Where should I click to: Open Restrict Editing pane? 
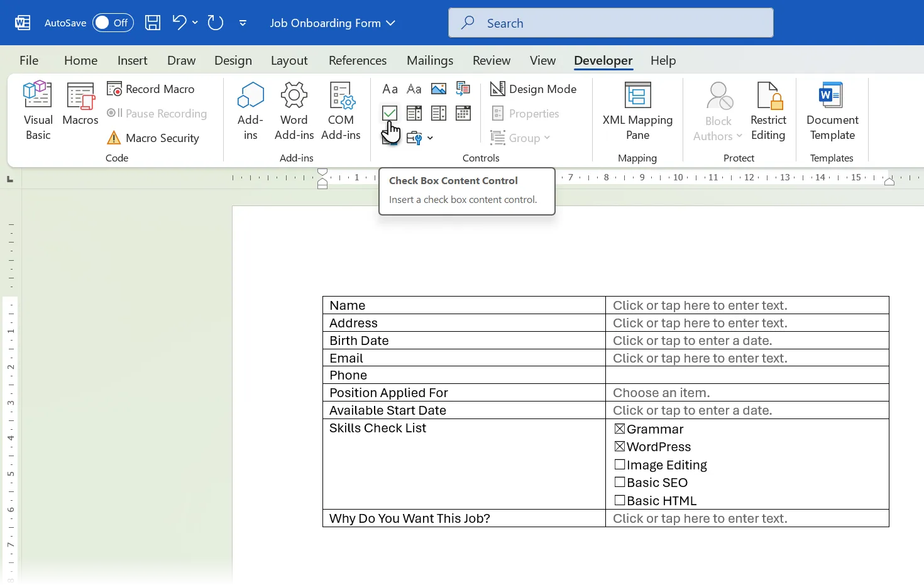point(769,112)
